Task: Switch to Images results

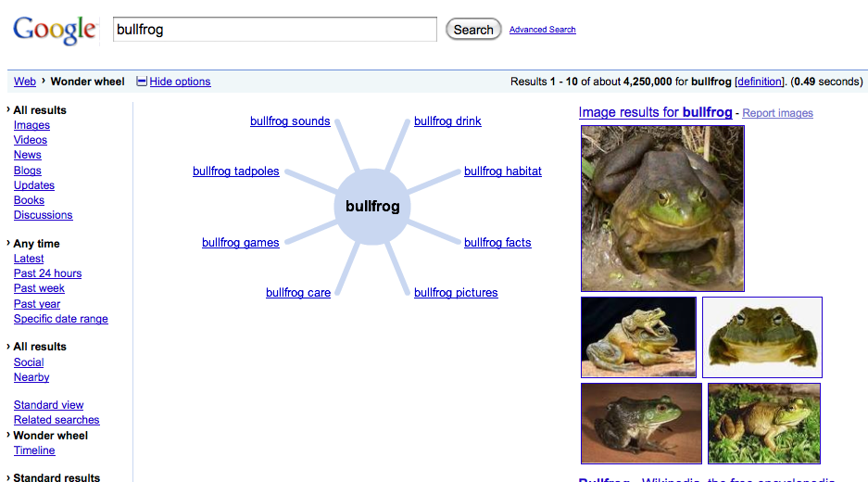Action: coord(31,125)
